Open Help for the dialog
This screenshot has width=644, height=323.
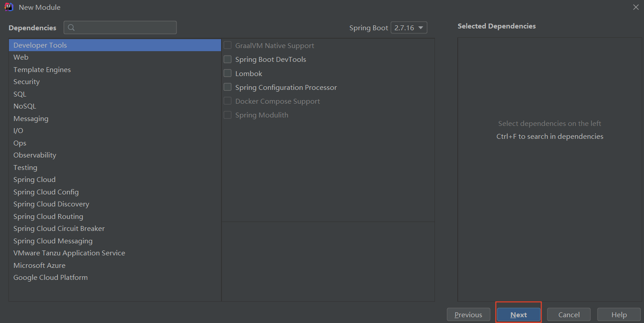(x=619, y=315)
